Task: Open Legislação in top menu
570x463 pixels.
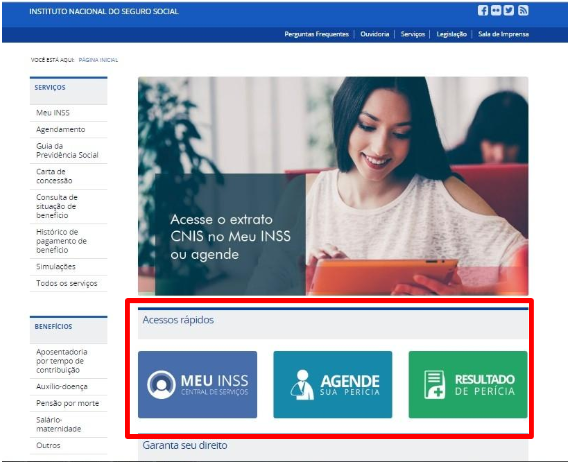Action: pos(451,34)
